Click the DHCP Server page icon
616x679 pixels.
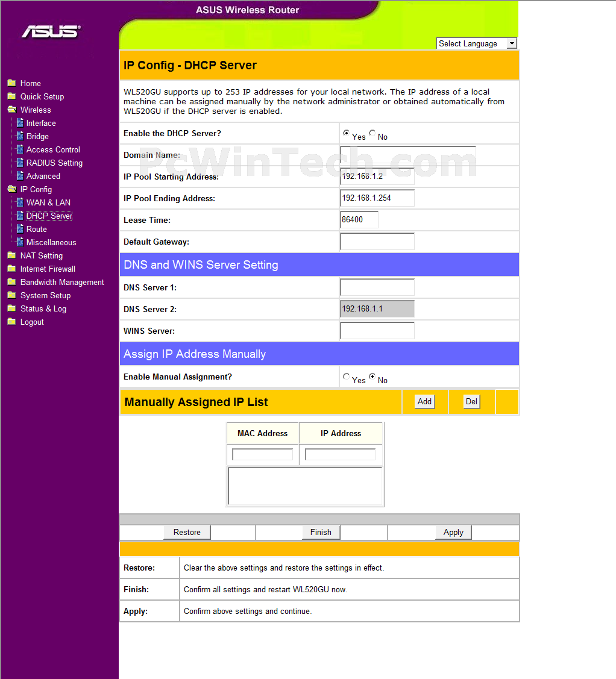pos(20,216)
